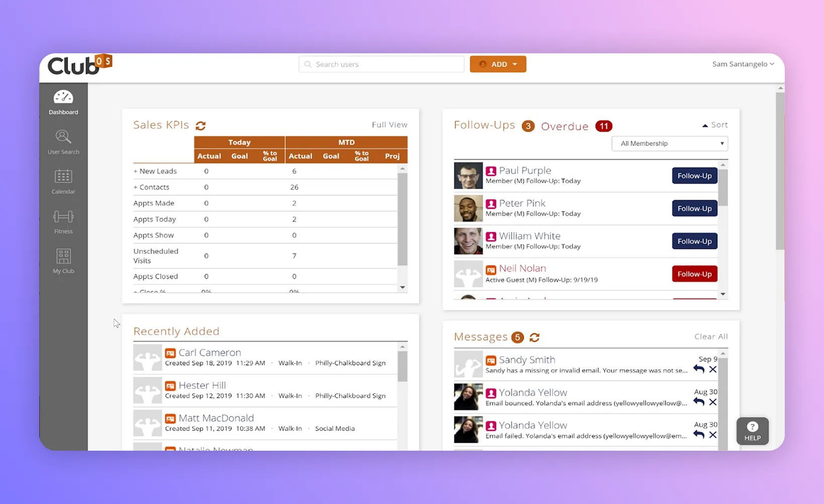Open My Club section
The image size is (824, 504).
coord(63,259)
